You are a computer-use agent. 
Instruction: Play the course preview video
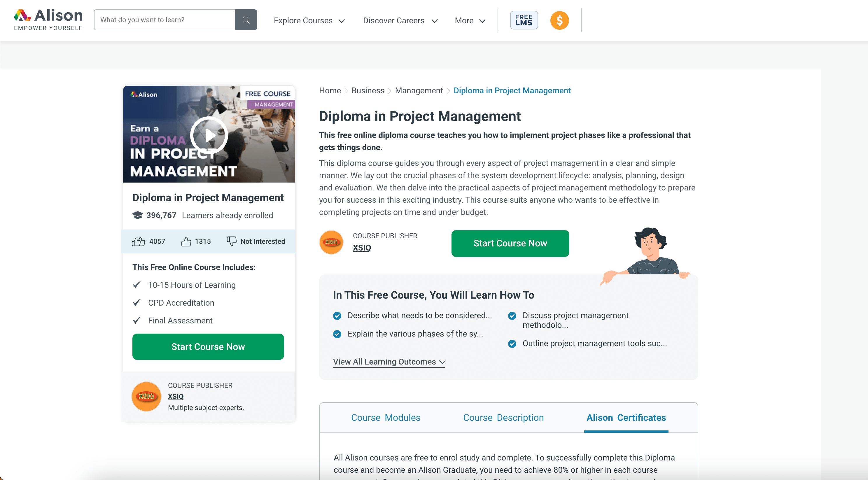[x=209, y=135]
